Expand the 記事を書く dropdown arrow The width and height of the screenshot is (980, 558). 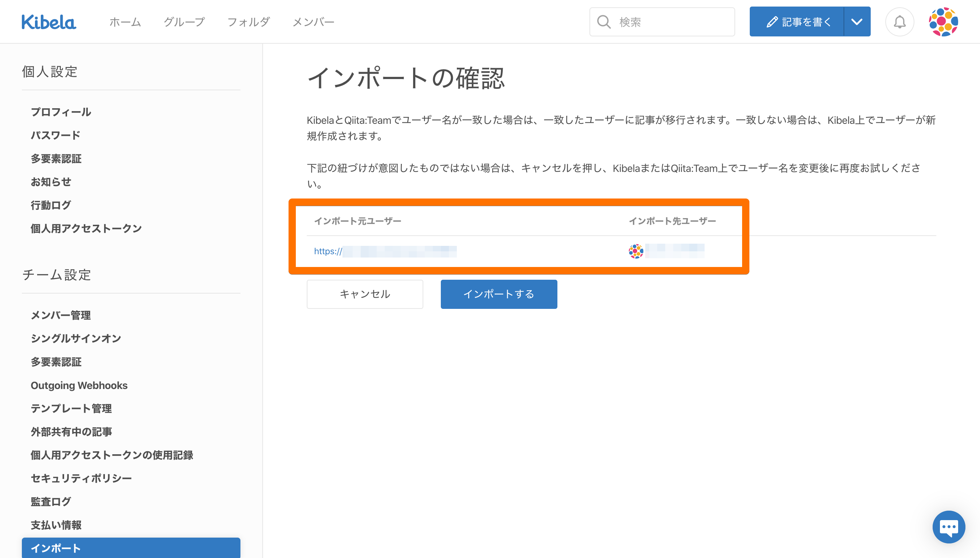[x=856, y=22]
